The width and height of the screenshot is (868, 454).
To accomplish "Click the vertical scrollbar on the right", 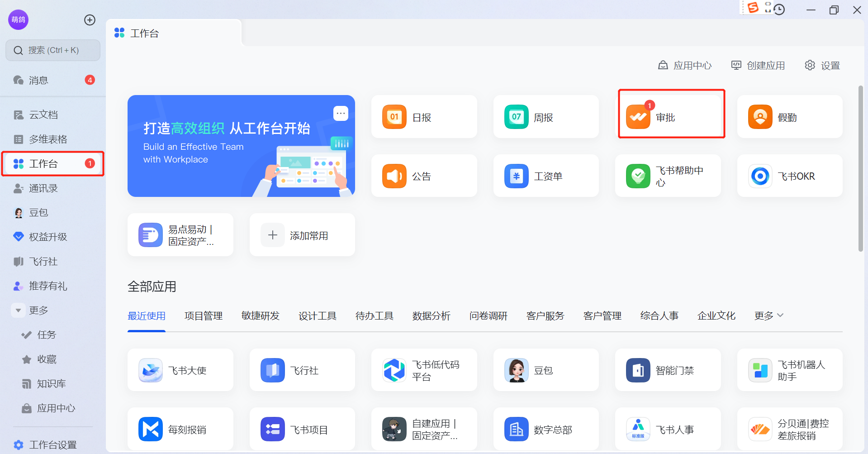I will click(x=861, y=168).
